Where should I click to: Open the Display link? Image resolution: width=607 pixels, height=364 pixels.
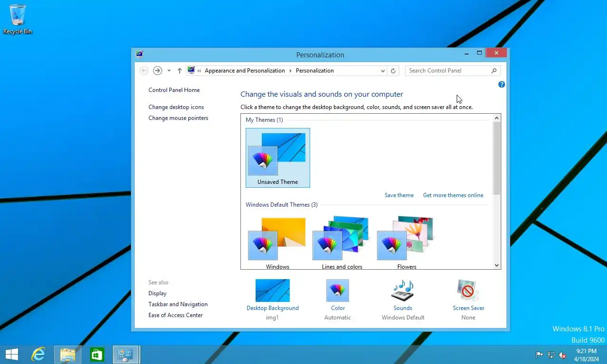tap(157, 293)
